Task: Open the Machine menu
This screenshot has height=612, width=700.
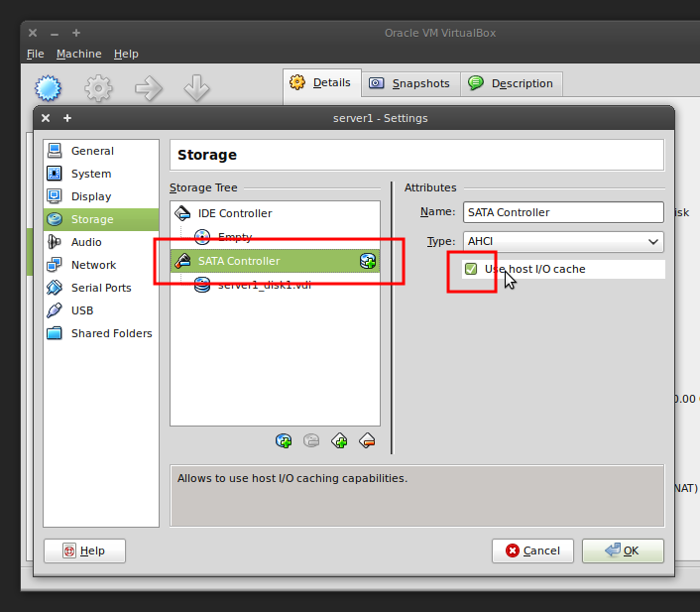Action: coord(79,54)
